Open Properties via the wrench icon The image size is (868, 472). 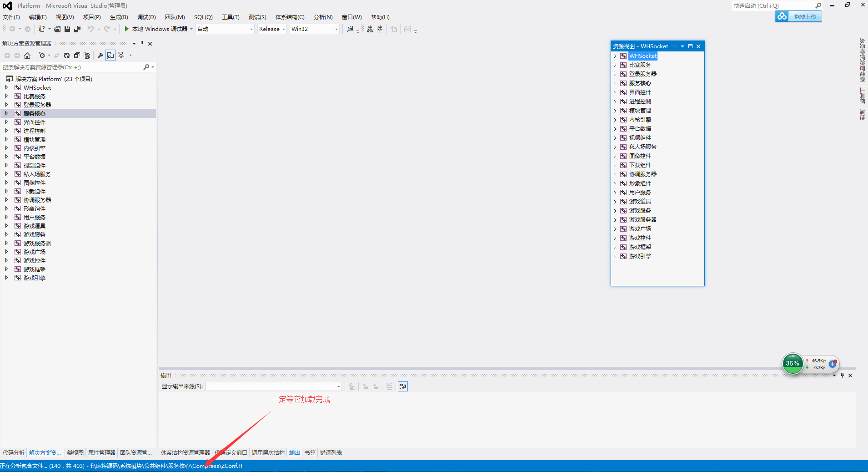(100, 56)
